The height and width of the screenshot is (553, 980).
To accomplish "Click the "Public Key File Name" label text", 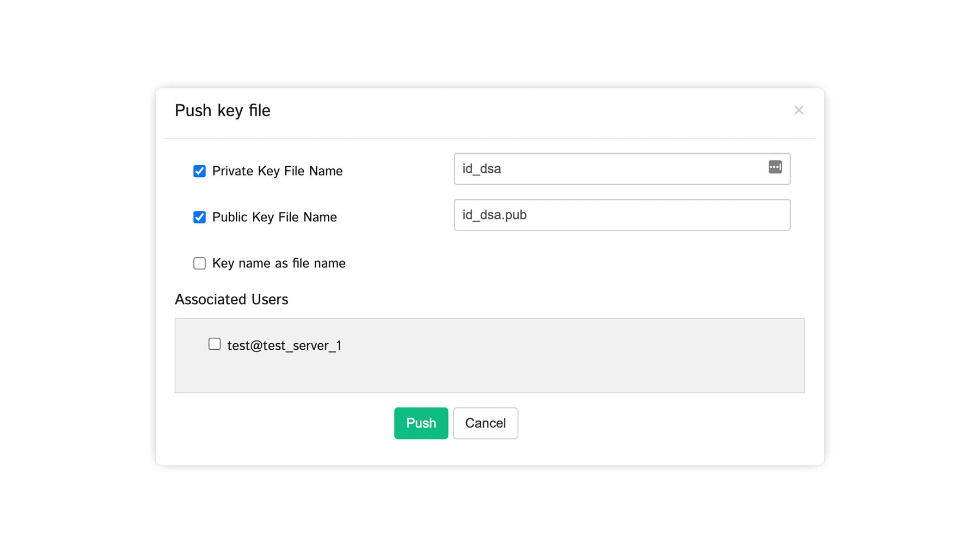I will point(274,217).
